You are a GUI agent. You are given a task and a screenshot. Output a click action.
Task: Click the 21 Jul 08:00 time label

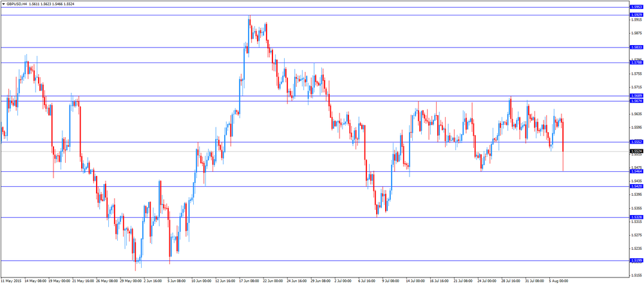[463, 281]
